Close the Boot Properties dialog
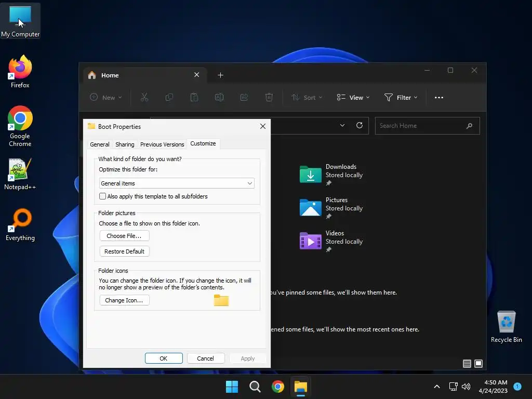The height and width of the screenshot is (399, 532). tap(262, 126)
